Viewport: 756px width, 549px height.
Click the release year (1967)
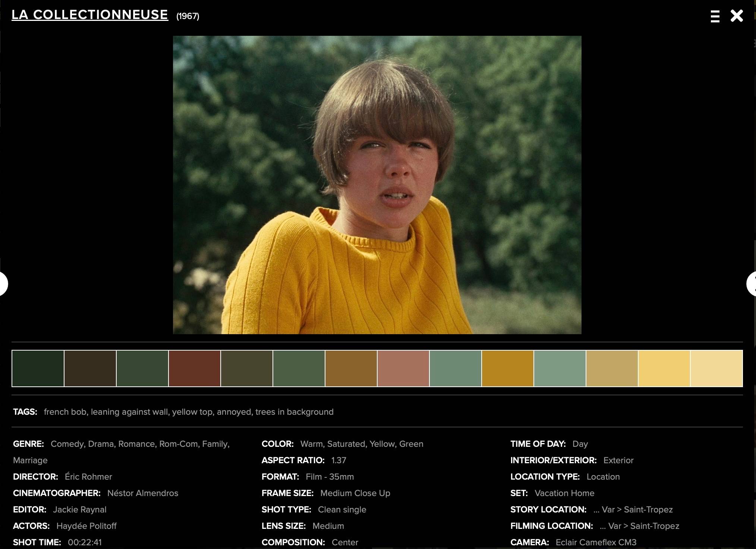pyautogui.click(x=188, y=16)
